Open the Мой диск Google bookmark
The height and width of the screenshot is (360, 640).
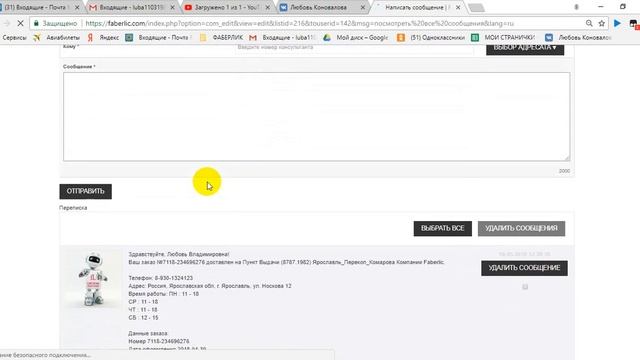(355, 38)
